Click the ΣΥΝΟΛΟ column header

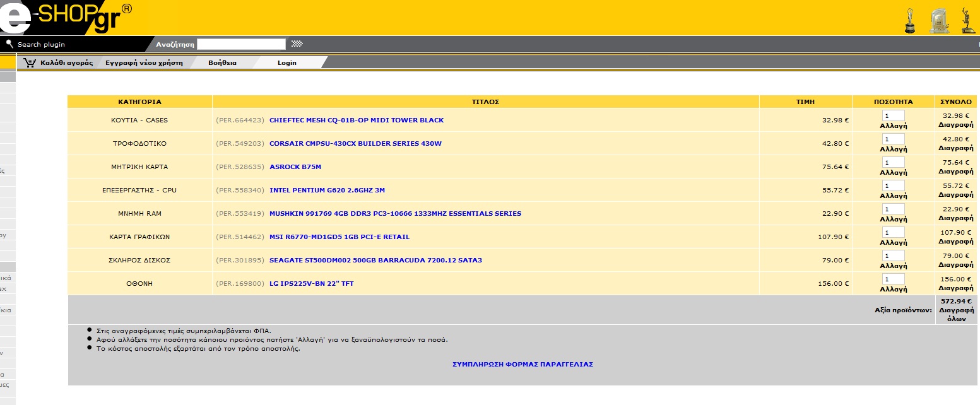pos(956,102)
